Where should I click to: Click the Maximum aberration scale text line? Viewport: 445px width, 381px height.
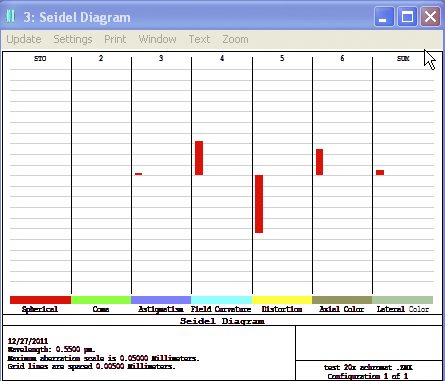tap(103, 358)
